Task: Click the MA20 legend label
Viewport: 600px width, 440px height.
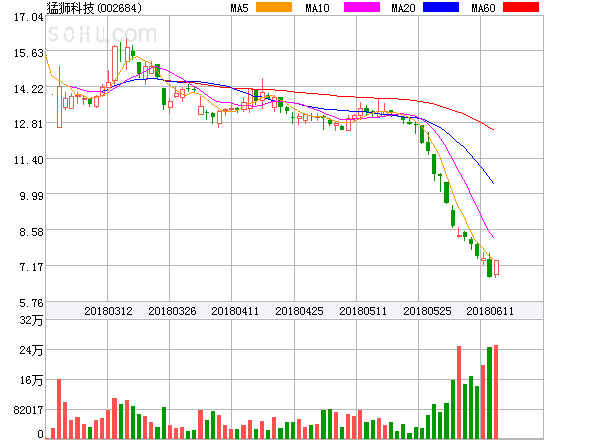Action: (403, 8)
